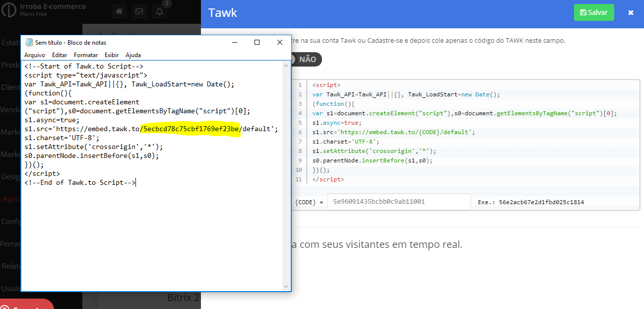Image resolution: width=644 pixels, height=309 pixels.
Task: Click Notepad scrollbar down arrow
Action: coord(286,287)
